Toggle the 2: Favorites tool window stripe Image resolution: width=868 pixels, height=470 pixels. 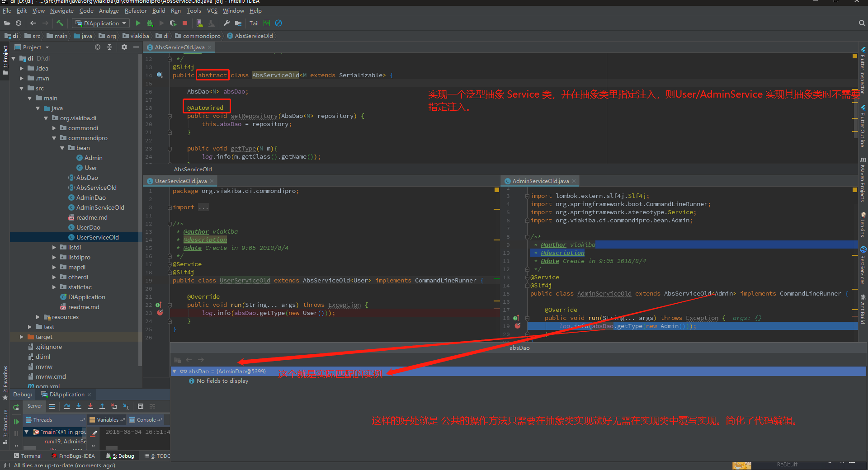pyautogui.click(x=5, y=382)
